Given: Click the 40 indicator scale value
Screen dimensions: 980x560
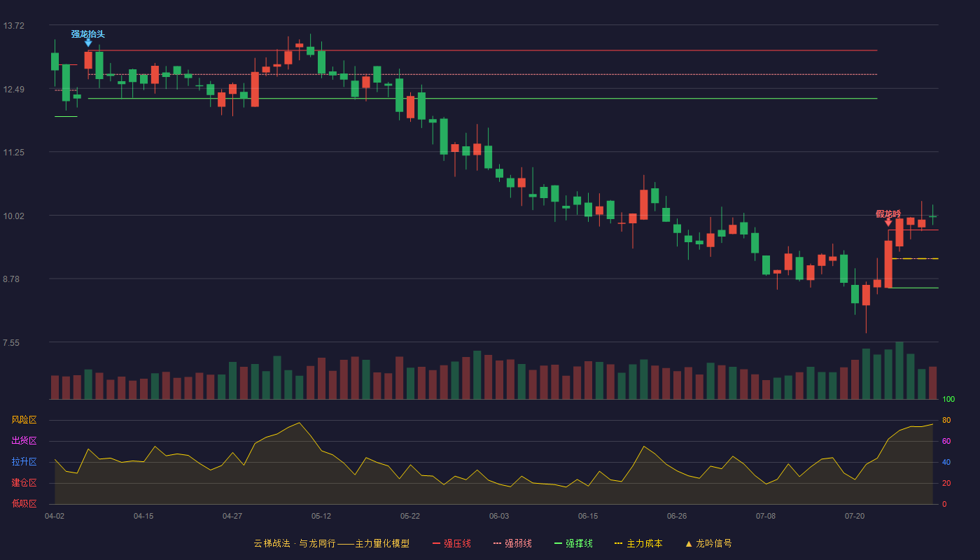Looking at the screenshot, I should coord(946,462).
